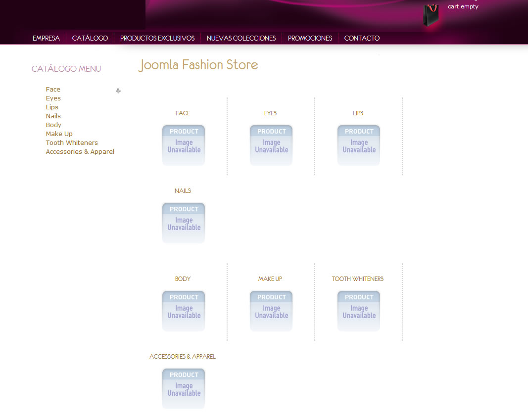Click the FACE category heading
This screenshot has height=420, width=528.
pos(183,113)
